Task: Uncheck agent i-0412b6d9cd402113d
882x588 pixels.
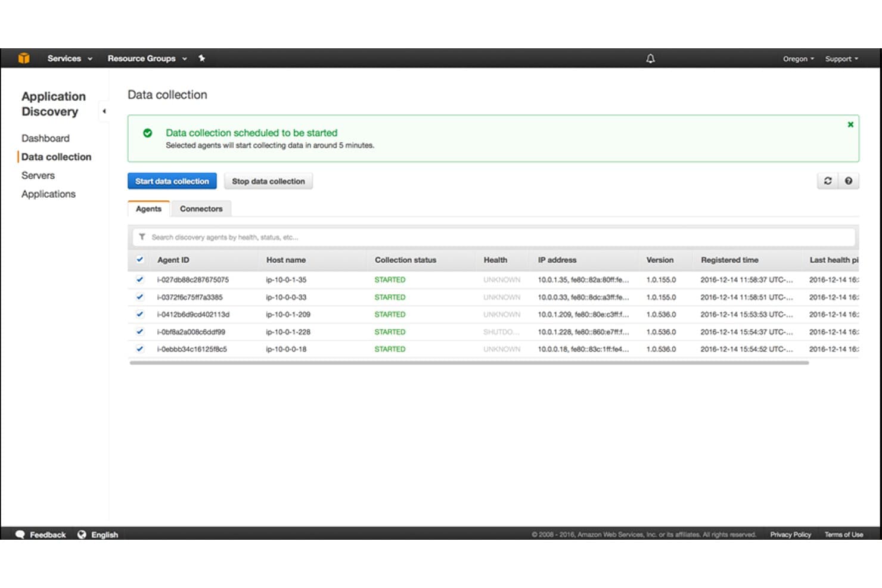Action: point(140,314)
